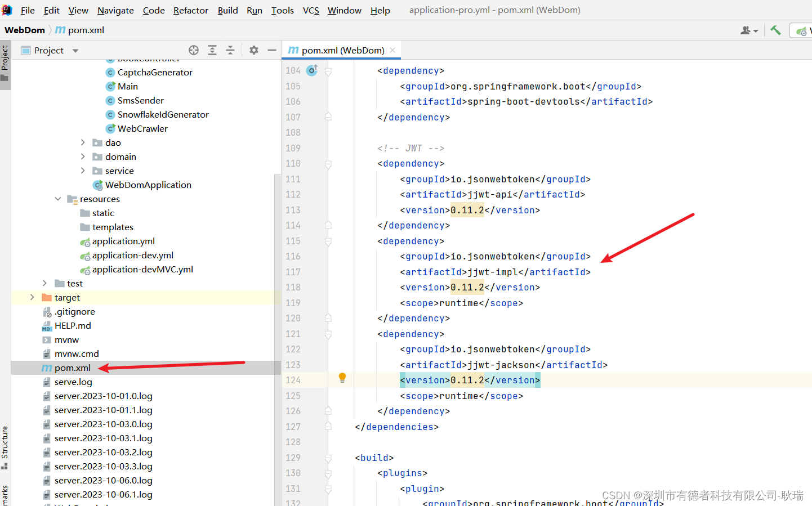Open the View menu

pos(78,10)
